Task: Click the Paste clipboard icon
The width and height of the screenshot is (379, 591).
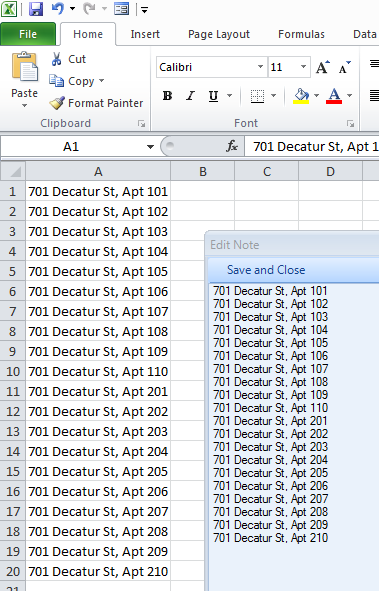Action: [25, 67]
